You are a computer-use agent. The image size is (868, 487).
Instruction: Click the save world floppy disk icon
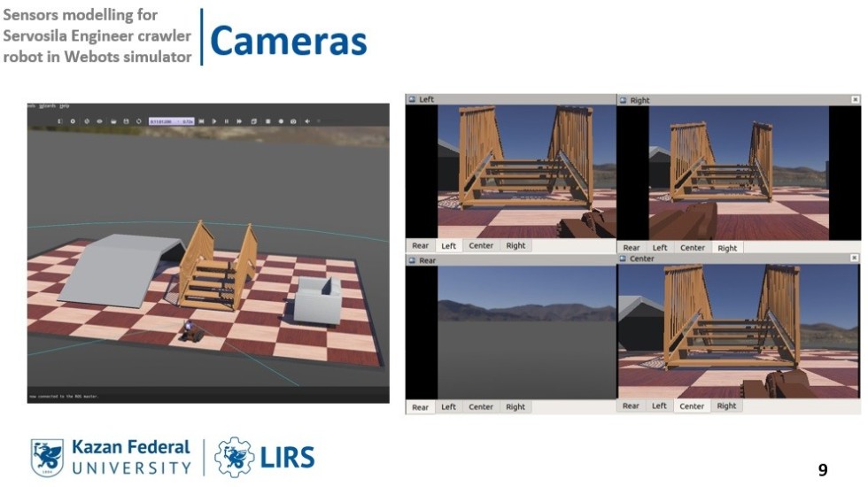pyautogui.click(x=126, y=120)
